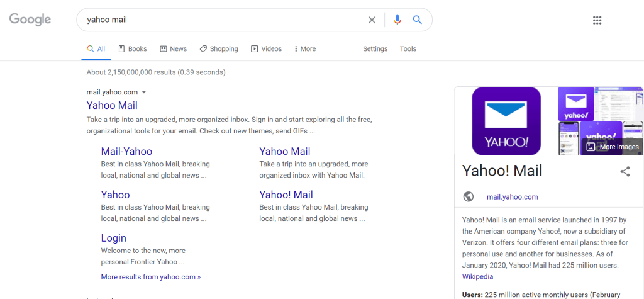Expand the mail.yahoo.com result options arrow

pyautogui.click(x=143, y=93)
